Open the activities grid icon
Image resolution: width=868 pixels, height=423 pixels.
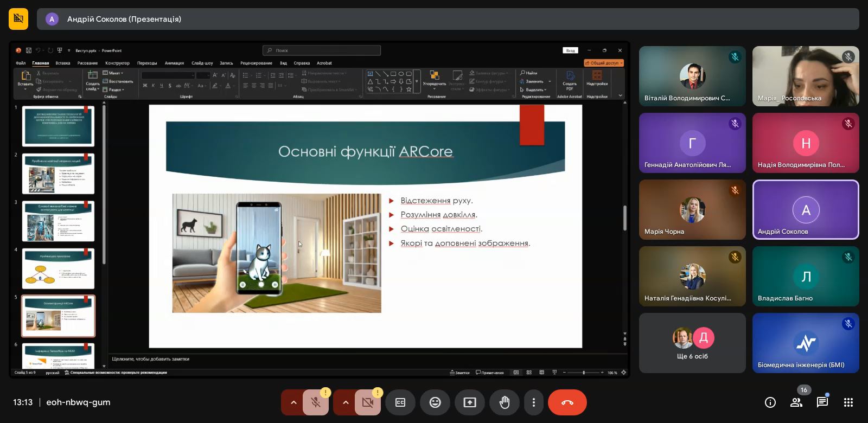click(848, 402)
